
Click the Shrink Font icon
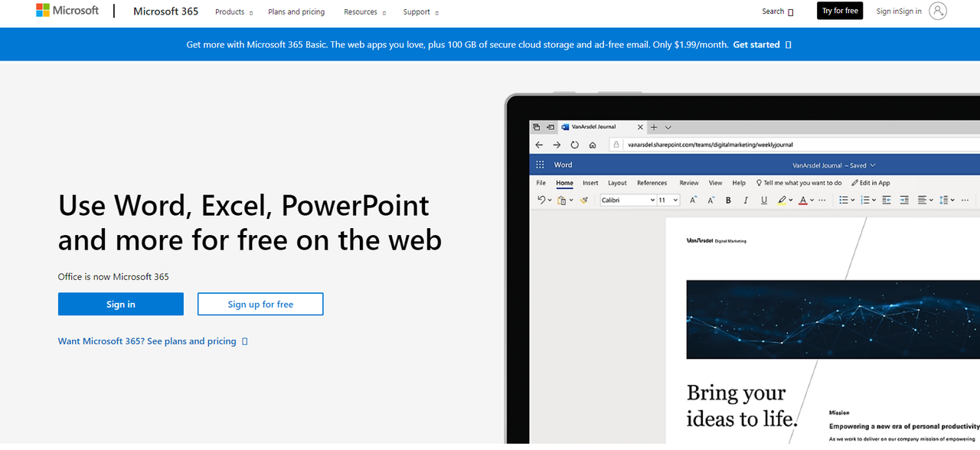(710, 200)
